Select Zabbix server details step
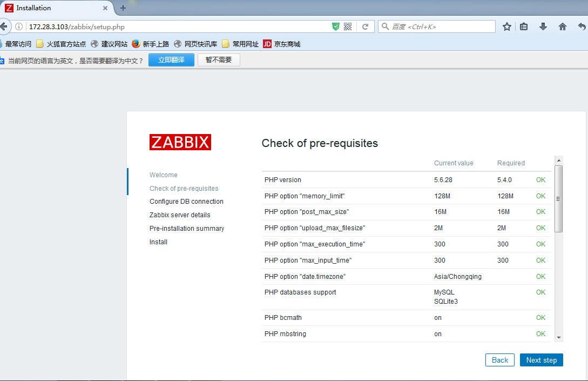The width and height of the screenshot is (588, 381). (x=180, y=215)
